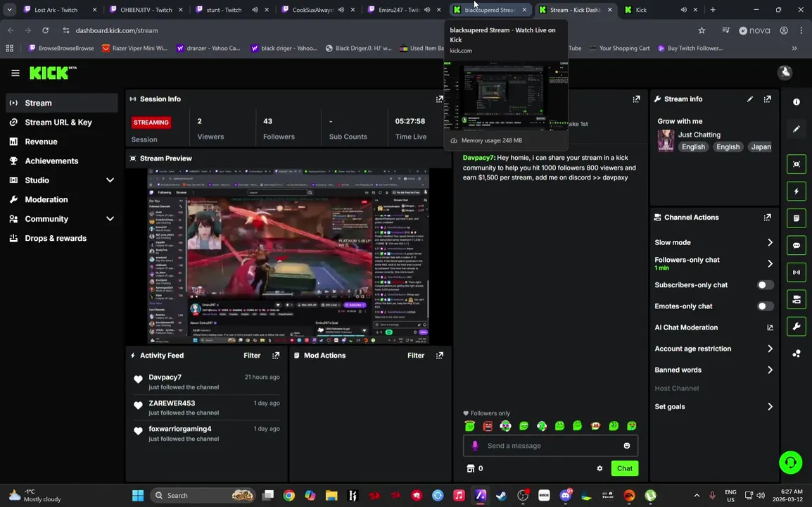This screenshot has height=507, width=812.
Task: Click the Kick logo
Action: pyautogui.click(x=52, y=73)
